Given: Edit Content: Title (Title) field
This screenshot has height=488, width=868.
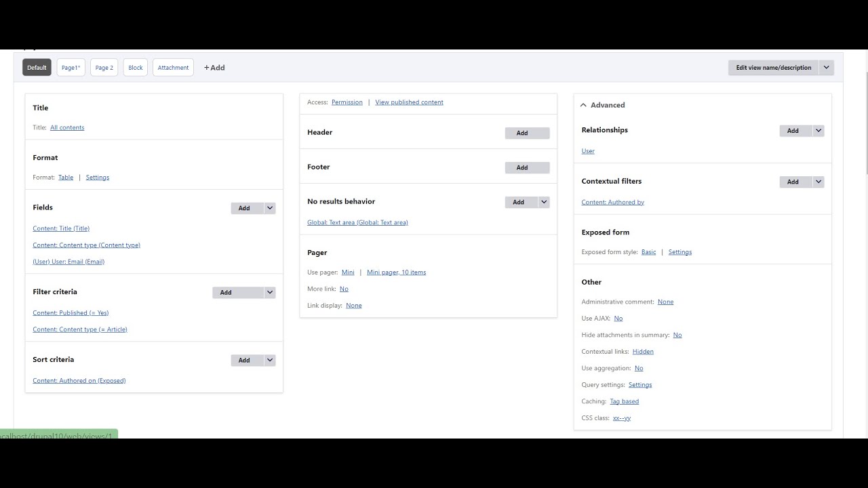Looking at the screenshot, I should tap(61, 228).
